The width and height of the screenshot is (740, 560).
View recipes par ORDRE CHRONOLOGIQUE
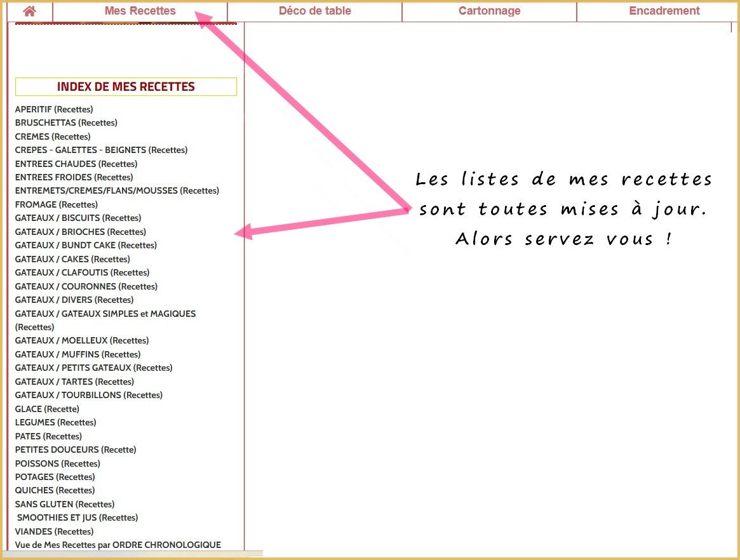(x=118, y=545)
